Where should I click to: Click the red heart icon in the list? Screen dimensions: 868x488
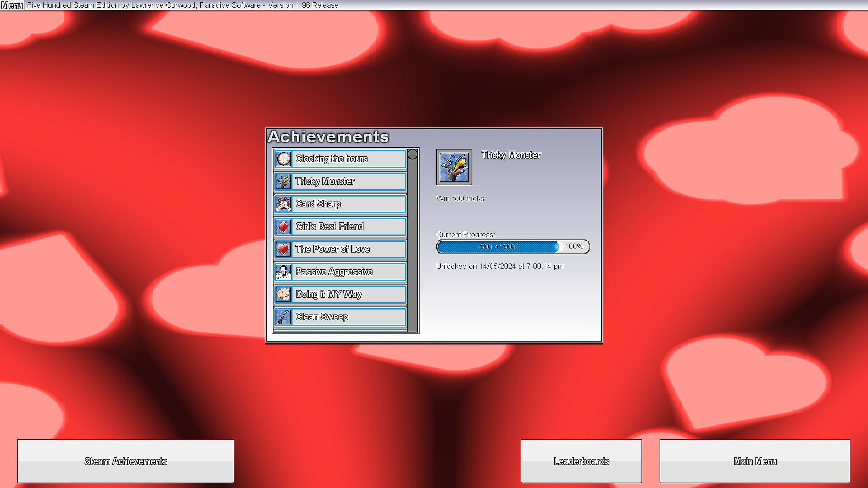(283, 249)
